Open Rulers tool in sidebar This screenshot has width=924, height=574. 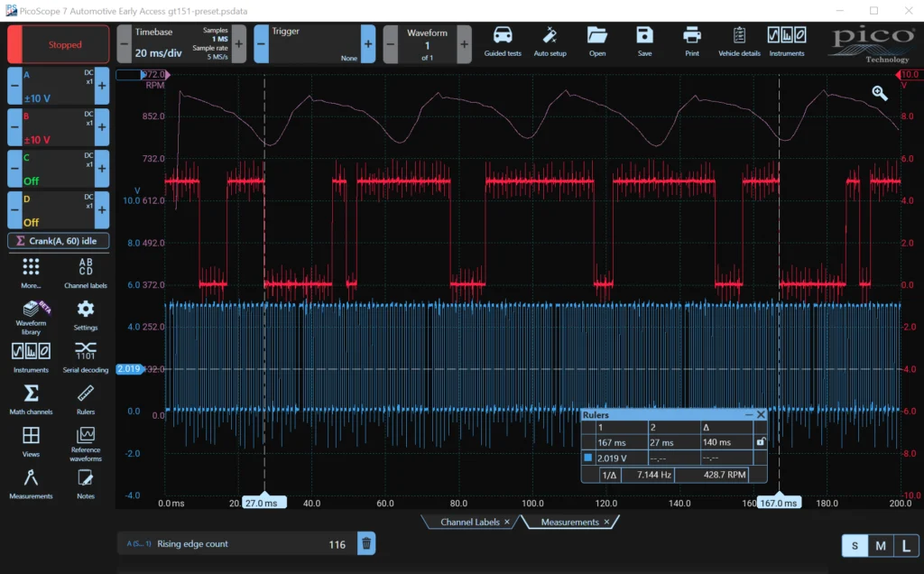pyautogui.click(x=86, y=400)
